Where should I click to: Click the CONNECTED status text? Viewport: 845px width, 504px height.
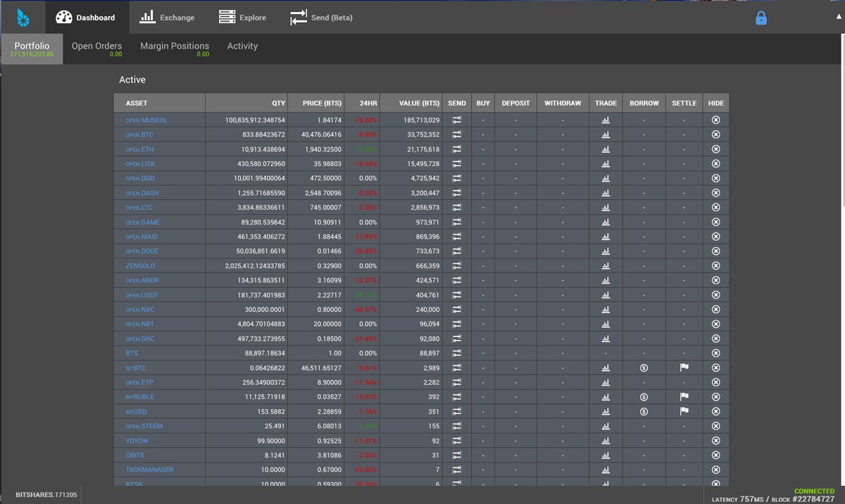pyautogui.click(x=814, y=491)
